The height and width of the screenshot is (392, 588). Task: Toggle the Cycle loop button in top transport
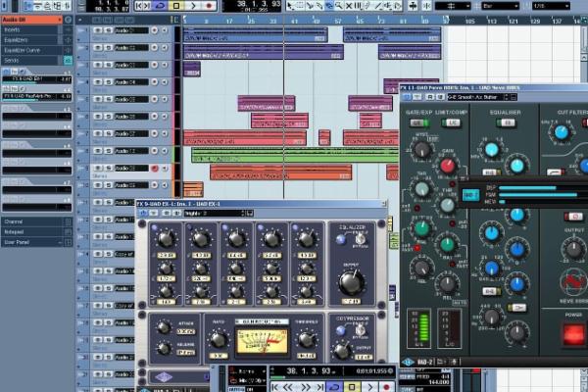(x=162, y=5)
